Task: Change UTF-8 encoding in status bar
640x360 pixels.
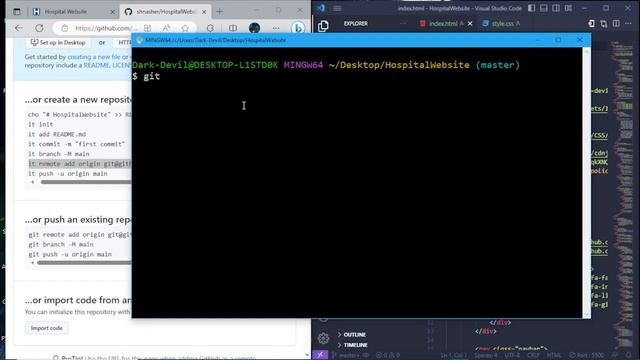Action: tap(512, 356)
